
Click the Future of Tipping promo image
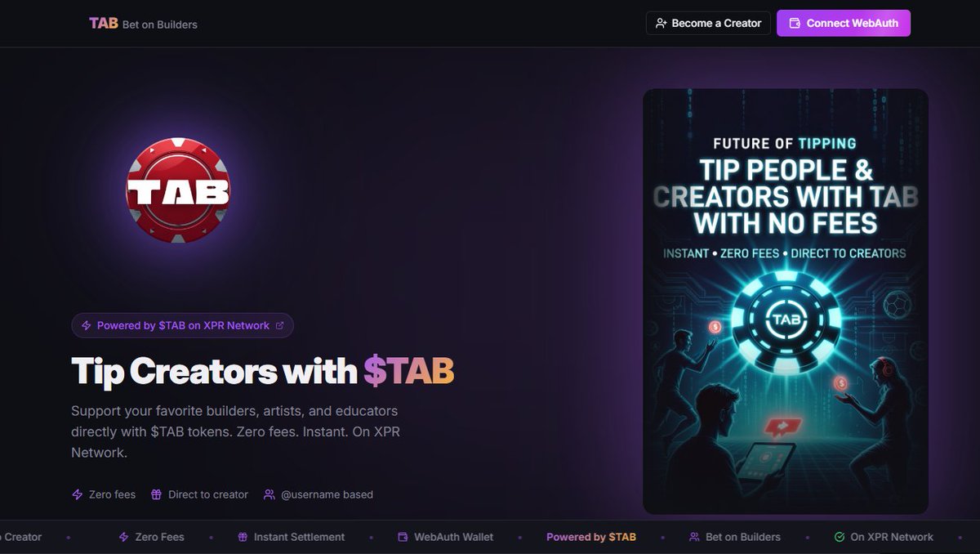(786, 302)
